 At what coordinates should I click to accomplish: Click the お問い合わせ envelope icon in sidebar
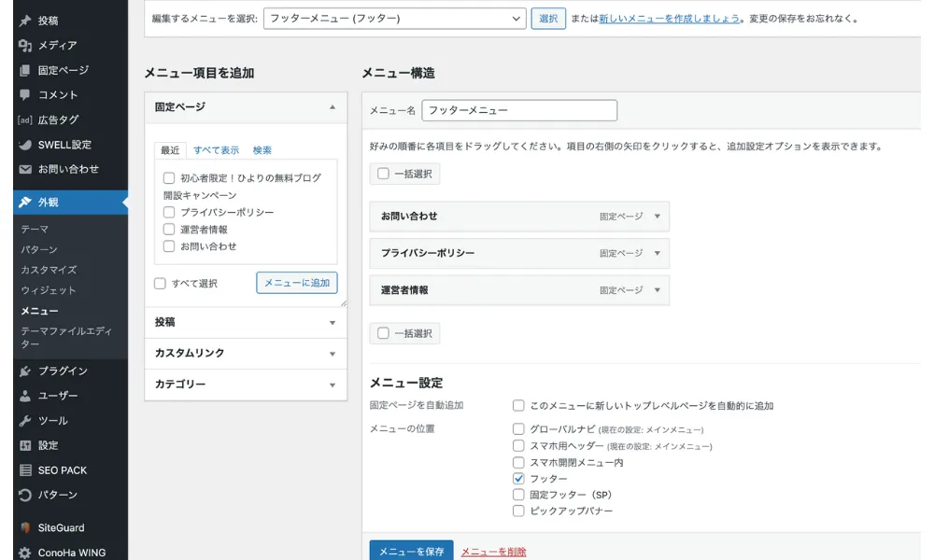[x=25, y=169]
